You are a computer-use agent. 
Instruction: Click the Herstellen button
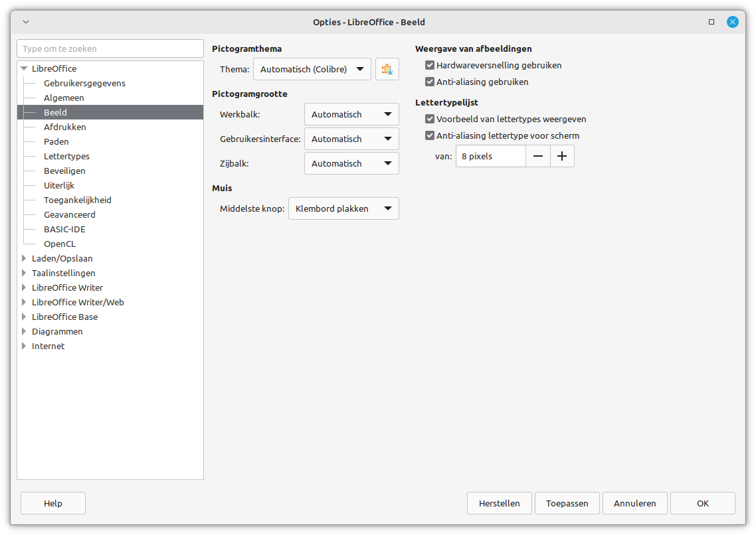(x=500, y=503)
